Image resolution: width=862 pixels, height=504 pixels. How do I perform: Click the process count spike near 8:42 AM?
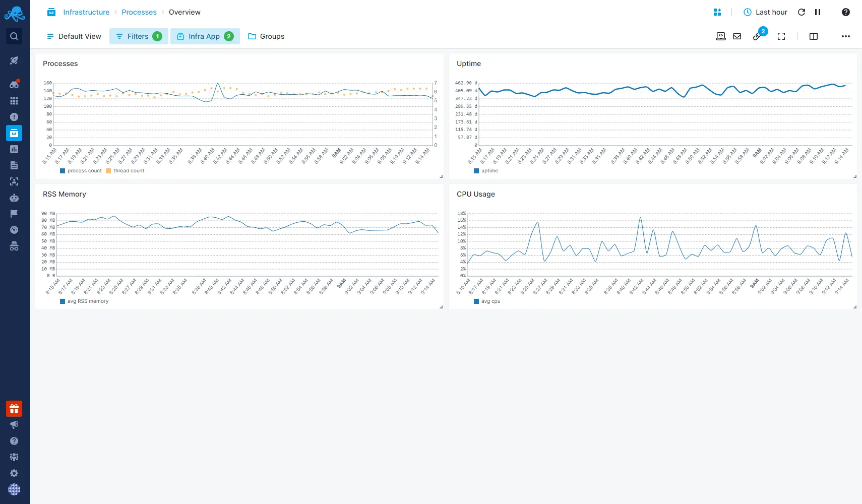(218, 84)
